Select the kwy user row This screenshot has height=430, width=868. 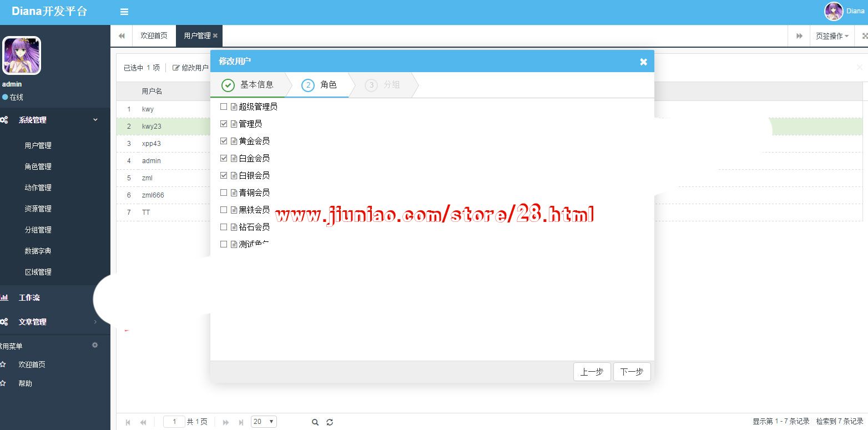(x=164, y=109)
